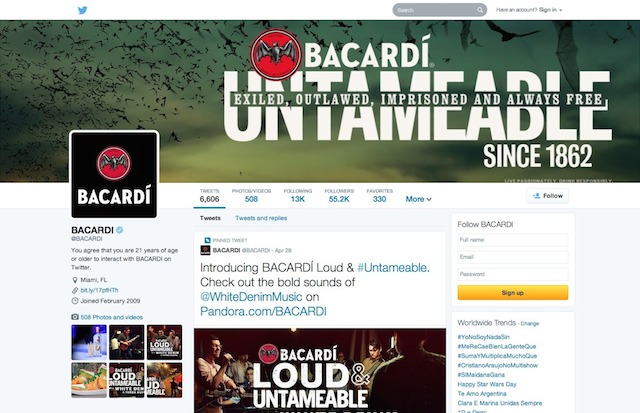
Task: Open the Sign in dropdown
Action: click(x=550, y=10)
